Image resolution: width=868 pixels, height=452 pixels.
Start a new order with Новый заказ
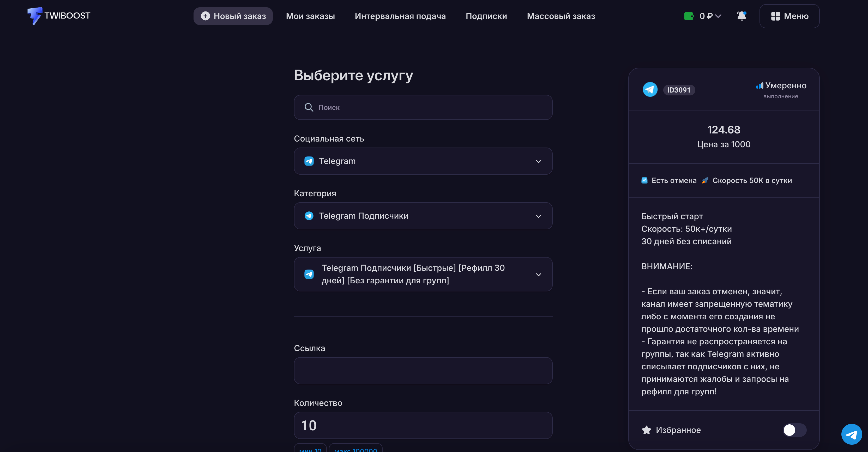point(233,16)
